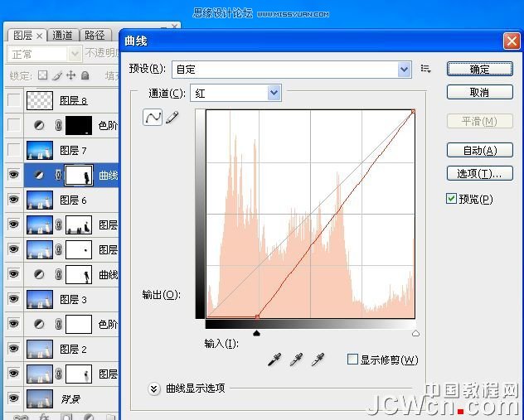Click chain link icon on highlighted 曲线 layer

59,175
